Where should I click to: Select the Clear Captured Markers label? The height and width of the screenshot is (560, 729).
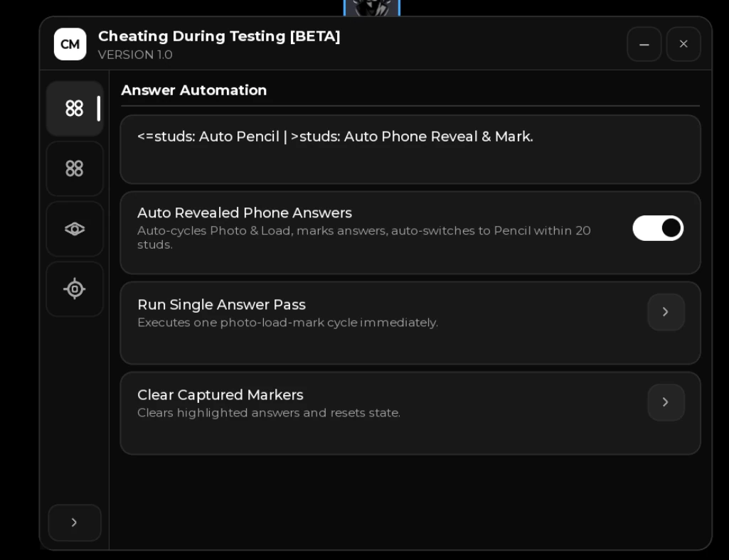click(x=220, y=394)
